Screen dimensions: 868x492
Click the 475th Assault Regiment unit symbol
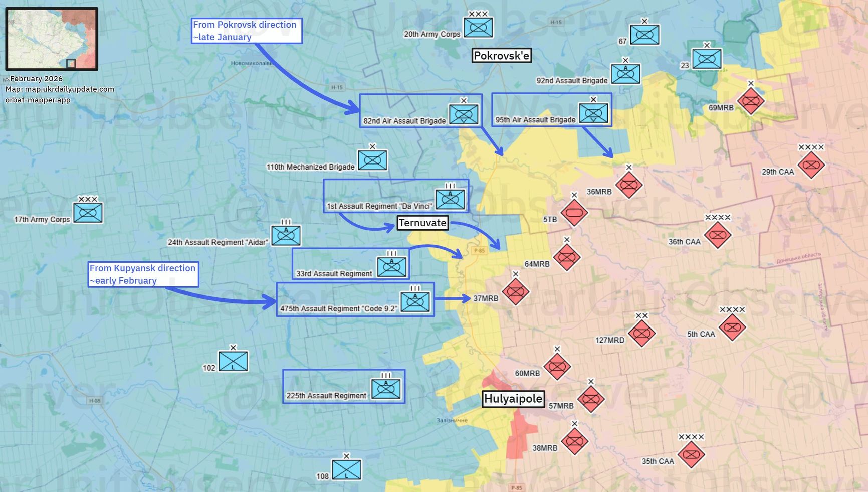pos(414,302)
